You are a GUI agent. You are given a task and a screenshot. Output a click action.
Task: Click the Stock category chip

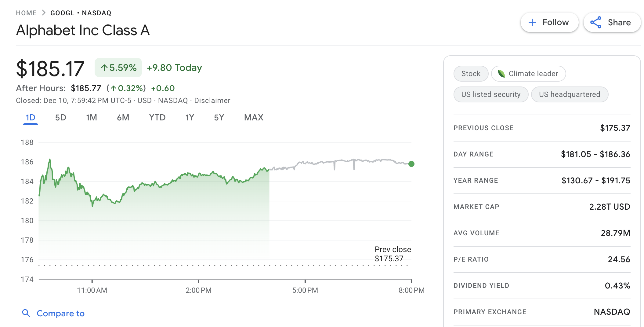click(x=471, y=74)
